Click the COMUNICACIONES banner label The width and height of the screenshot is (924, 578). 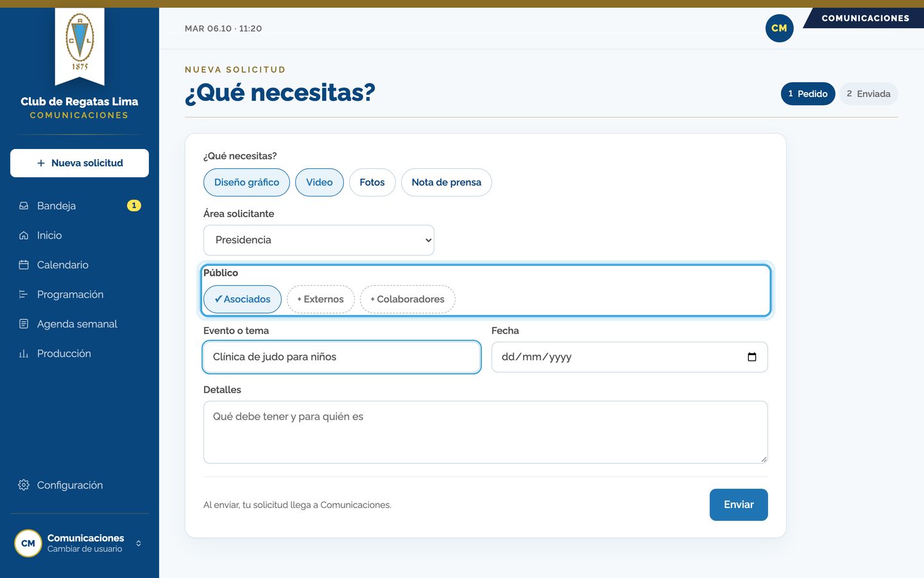(x=865, y=18)
